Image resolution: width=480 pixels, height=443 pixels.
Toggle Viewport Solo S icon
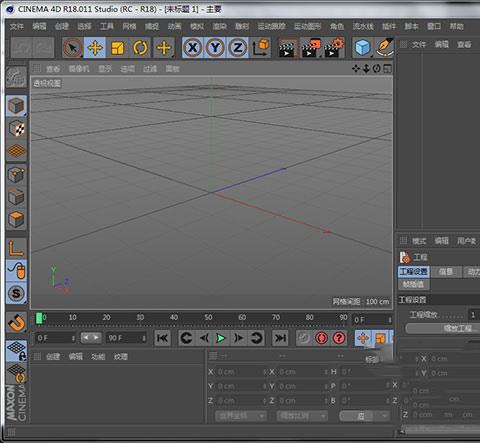pyautogui.click(x=16, y=293)
